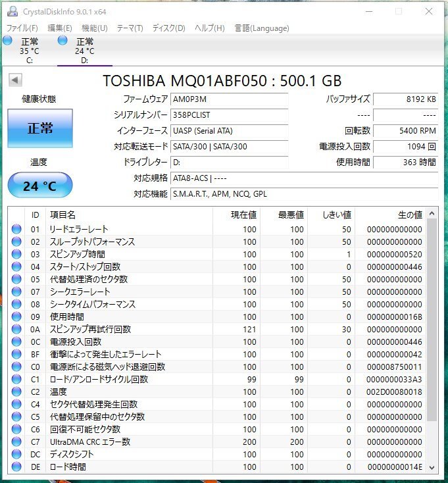Minimize the CrystalDiskInfo window
This screenshot has height=483, width=448.
pyautogui.click(x=369, y=12)
